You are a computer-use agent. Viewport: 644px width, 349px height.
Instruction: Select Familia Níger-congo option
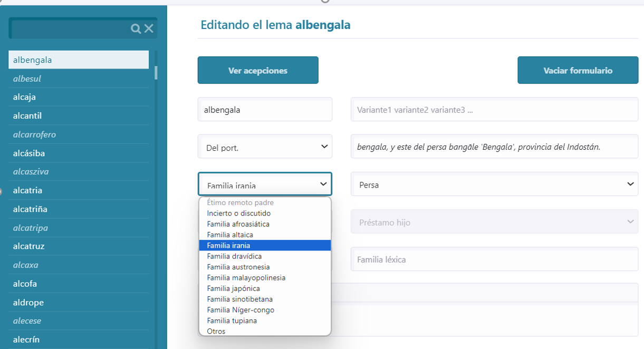[241, 310]
